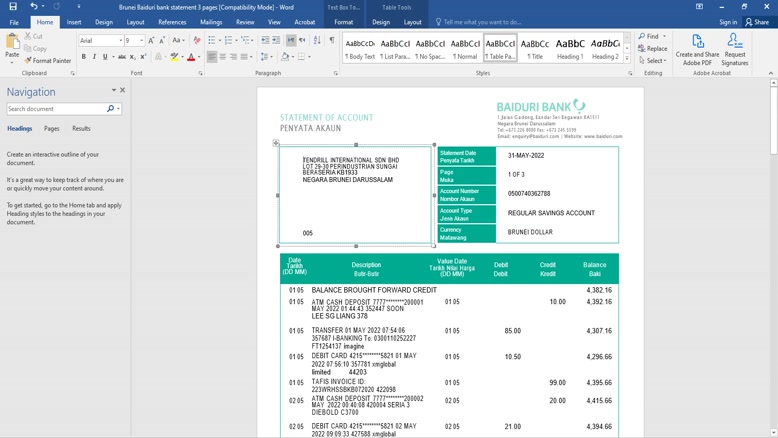Click the Format Painter tool
The image size is (778, 438).
(x=48, y=61)
